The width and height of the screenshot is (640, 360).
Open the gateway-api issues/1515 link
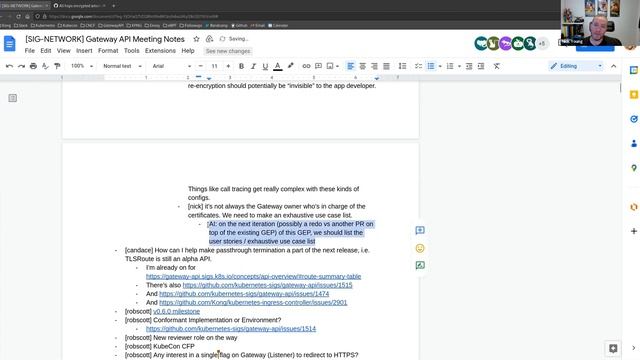267,285
